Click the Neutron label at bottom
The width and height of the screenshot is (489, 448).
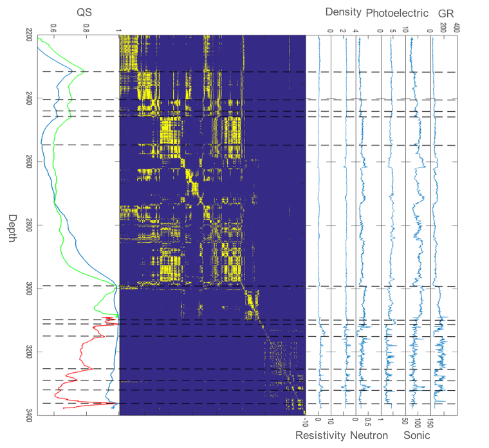(369, 435)
